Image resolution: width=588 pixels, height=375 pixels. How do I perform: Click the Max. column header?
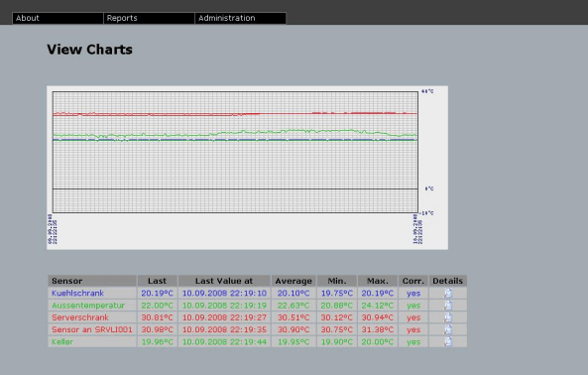(x=377, y=281)
